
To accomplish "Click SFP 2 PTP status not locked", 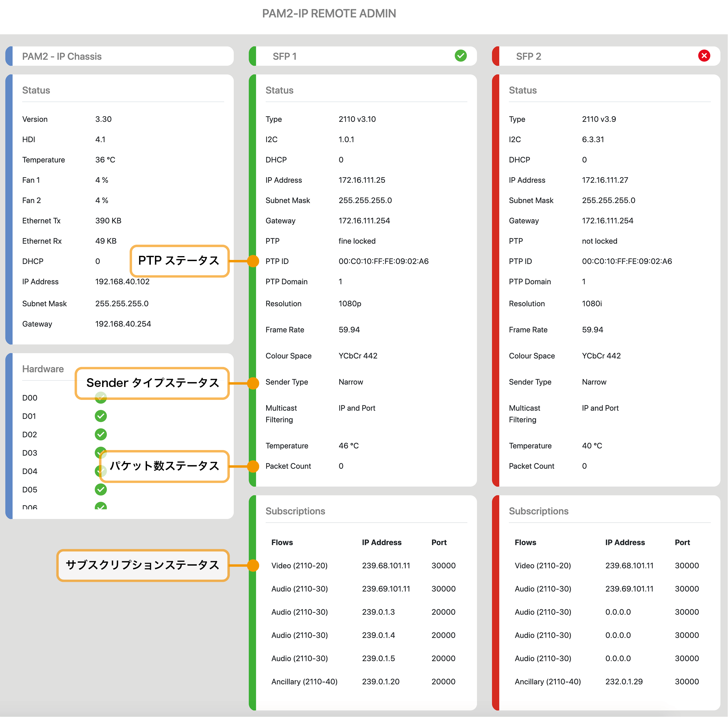I will 599,241.
